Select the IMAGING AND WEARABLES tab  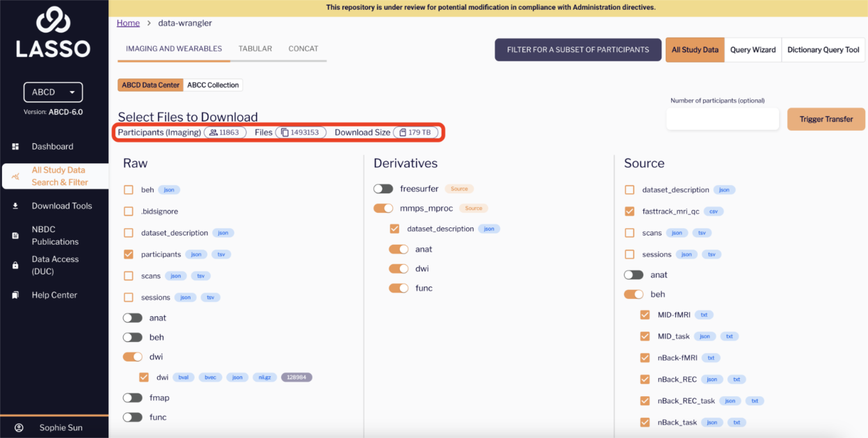[x=174, y=49]
